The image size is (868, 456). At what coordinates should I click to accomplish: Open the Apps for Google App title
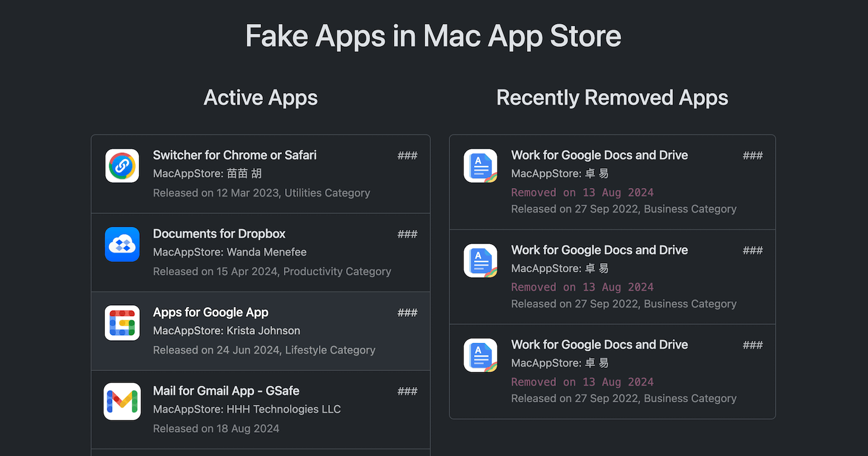211,312
